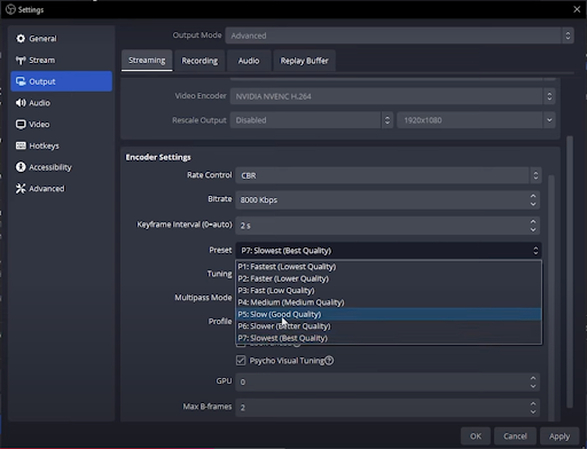The image size is (587, 449).
Task: Open Accessibility settings page label
Action: pos(50,167)
